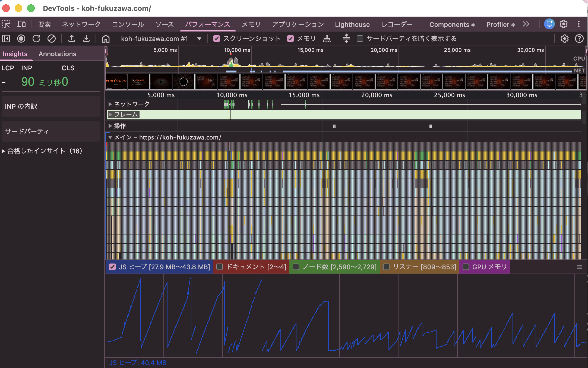This screenshot has height=368, width=588.
Task: Toggle the sidebar panel icon
Action: [6, 39]
